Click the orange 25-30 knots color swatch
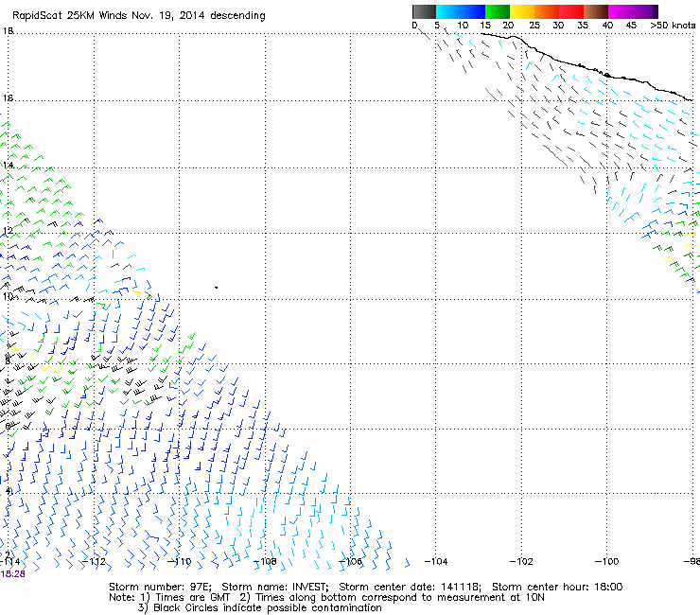This screenshot has width=700, height=615. pos(547,11)
